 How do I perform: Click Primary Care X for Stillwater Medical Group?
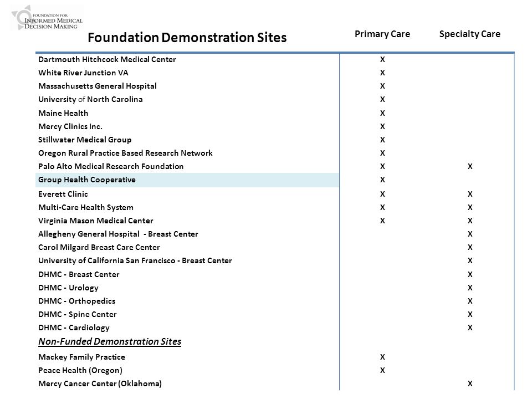tap(382, 140)
